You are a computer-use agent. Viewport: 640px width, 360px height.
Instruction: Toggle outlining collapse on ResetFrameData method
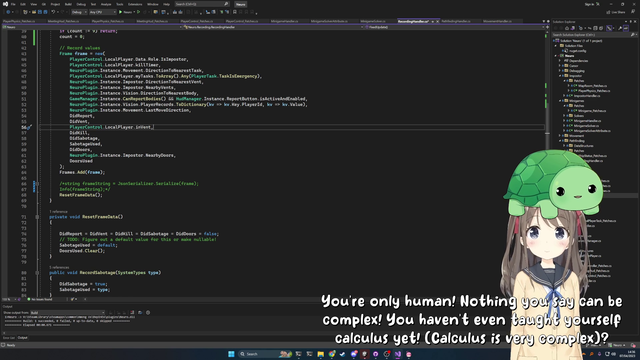37,217
